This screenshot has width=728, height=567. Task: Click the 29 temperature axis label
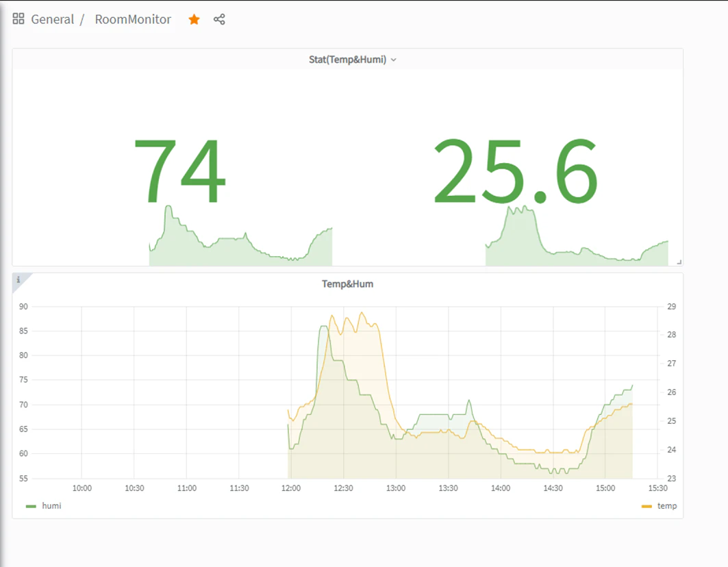click(671, 307)
